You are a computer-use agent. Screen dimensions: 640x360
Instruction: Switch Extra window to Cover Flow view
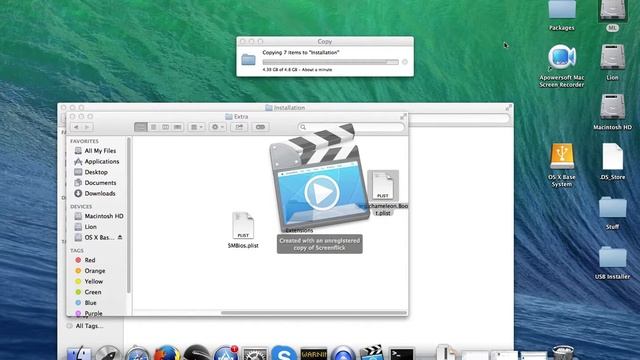178,127
